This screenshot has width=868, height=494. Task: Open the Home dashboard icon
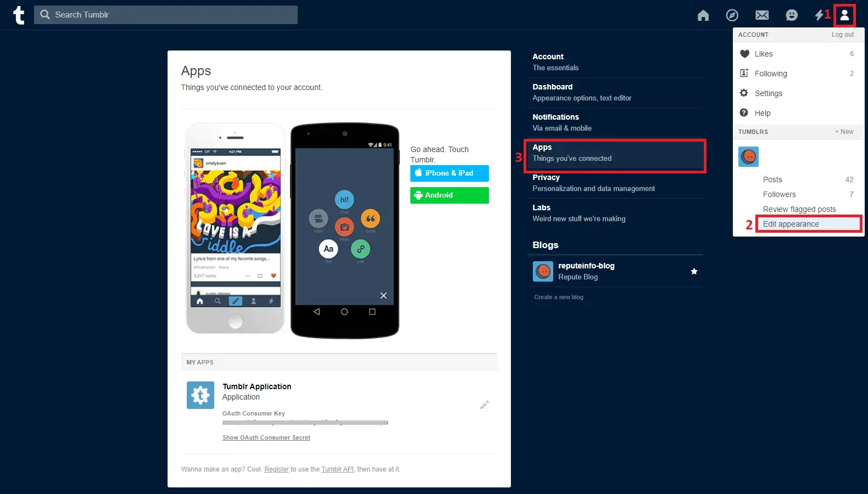pos(703,15)
